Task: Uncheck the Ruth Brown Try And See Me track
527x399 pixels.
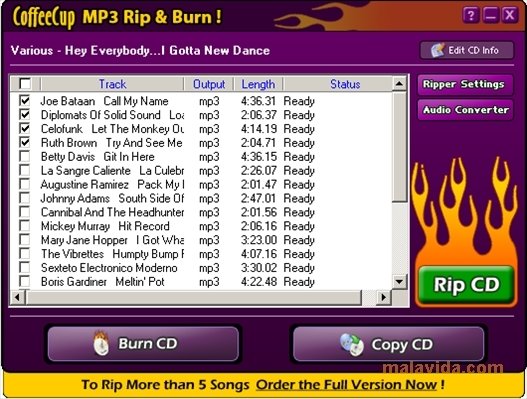Action: 25,142
